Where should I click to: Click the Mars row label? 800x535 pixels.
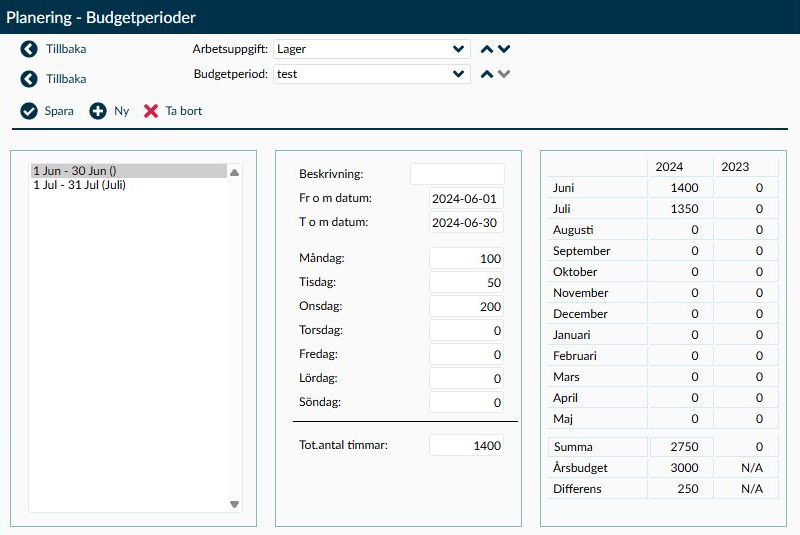coord(566,377)
